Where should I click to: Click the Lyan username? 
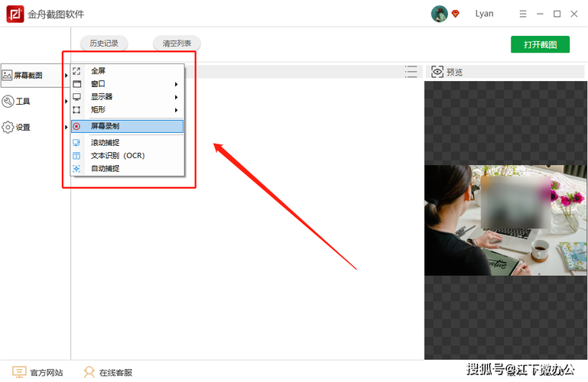(x=485, y=14)
